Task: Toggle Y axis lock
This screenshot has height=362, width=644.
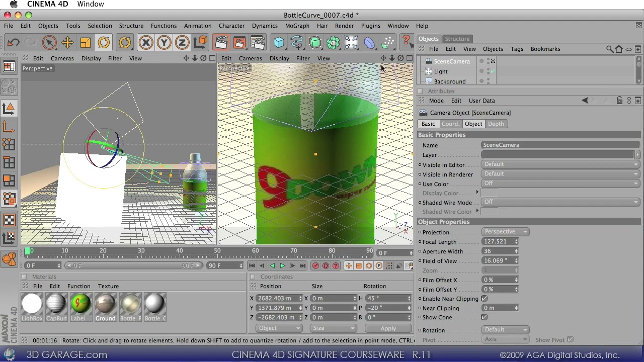Action: (x=164, y=43)
